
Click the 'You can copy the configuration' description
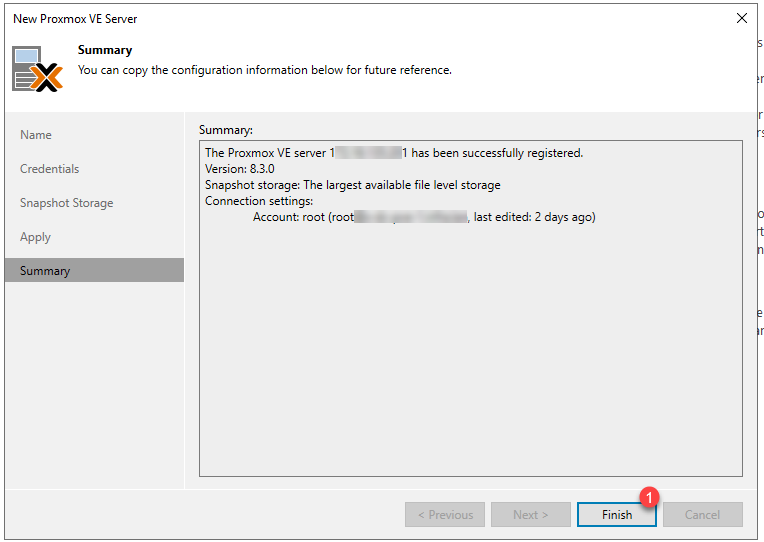265,70
